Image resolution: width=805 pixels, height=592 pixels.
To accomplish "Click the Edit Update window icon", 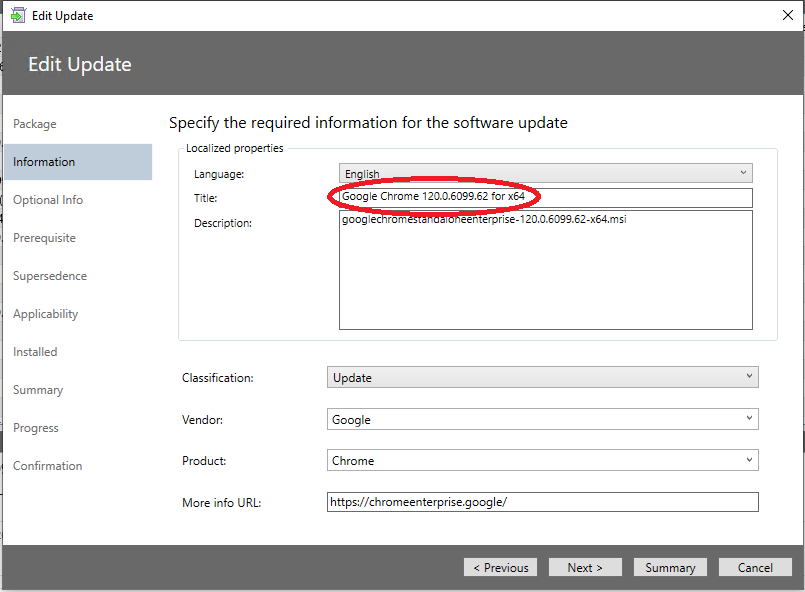I will click(x=17, y=15).
